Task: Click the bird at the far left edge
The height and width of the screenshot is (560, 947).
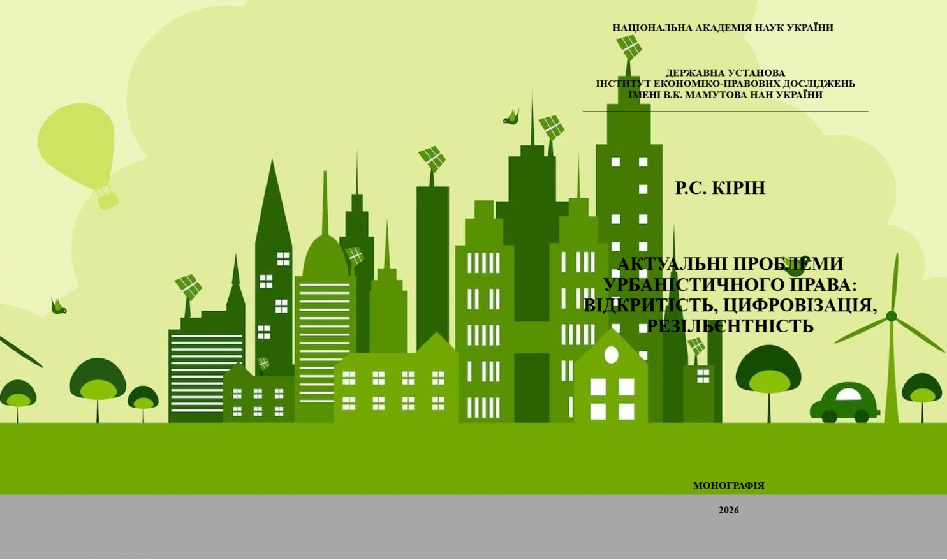Action: coord(59,307)
